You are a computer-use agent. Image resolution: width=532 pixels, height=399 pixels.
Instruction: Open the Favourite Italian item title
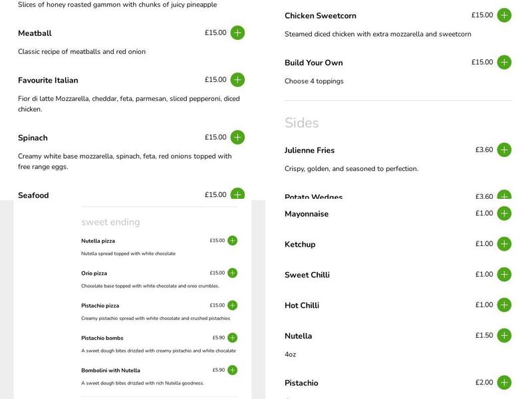point(48,80)
